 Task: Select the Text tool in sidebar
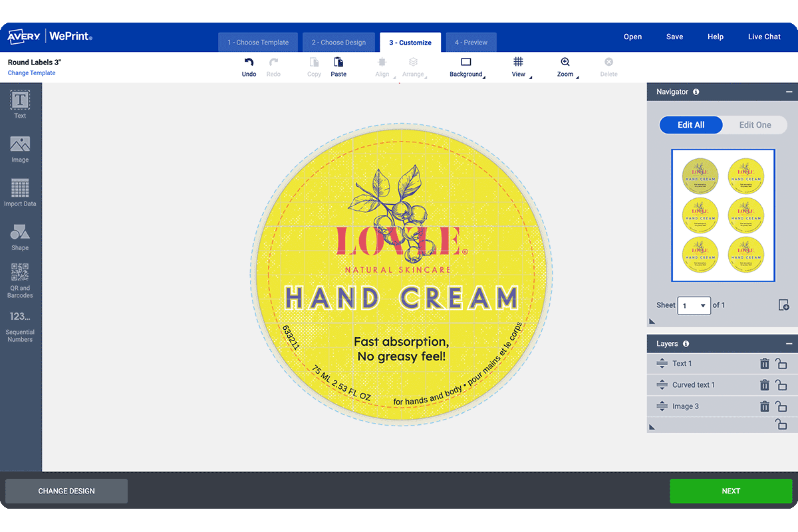pos(20,103)
